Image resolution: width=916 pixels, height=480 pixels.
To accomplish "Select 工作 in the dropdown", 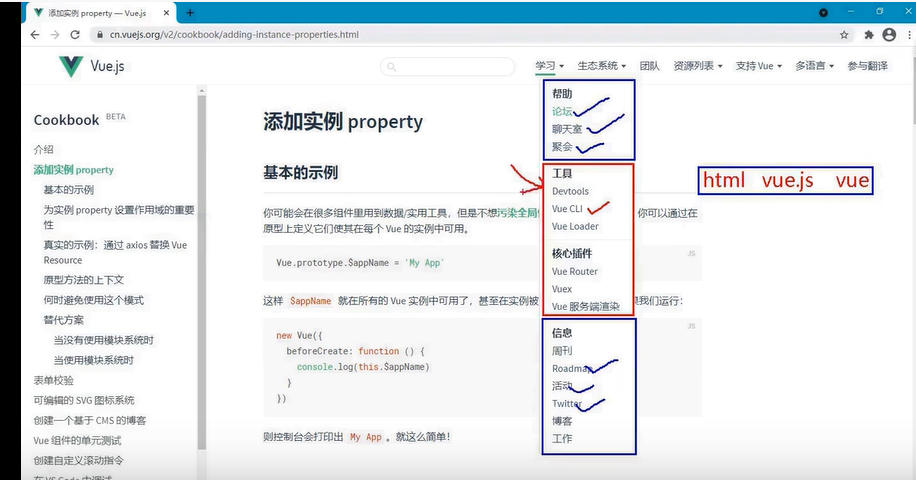I will pos(562,439).
